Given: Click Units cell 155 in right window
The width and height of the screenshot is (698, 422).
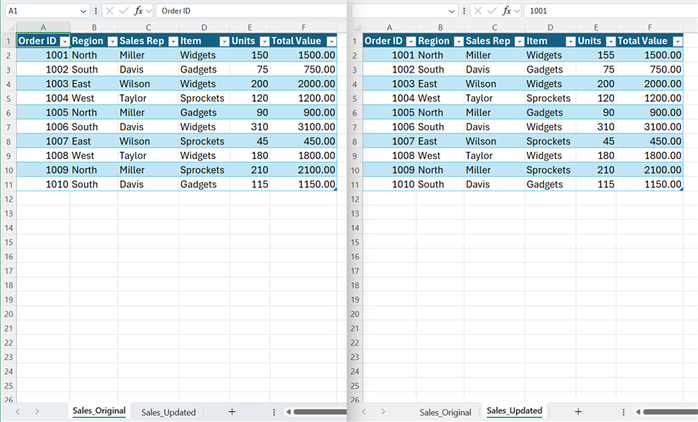Looking at the screenshot, I should pyautogui.click(x=596, y=55).
